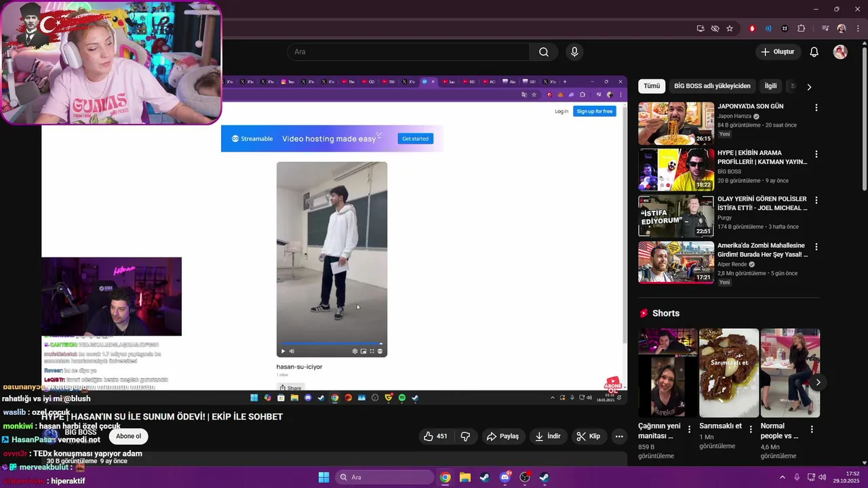The height and width of the screenshot is (488, 868).
Task: Open the blue sound wave extension
Action: [768, 28]
